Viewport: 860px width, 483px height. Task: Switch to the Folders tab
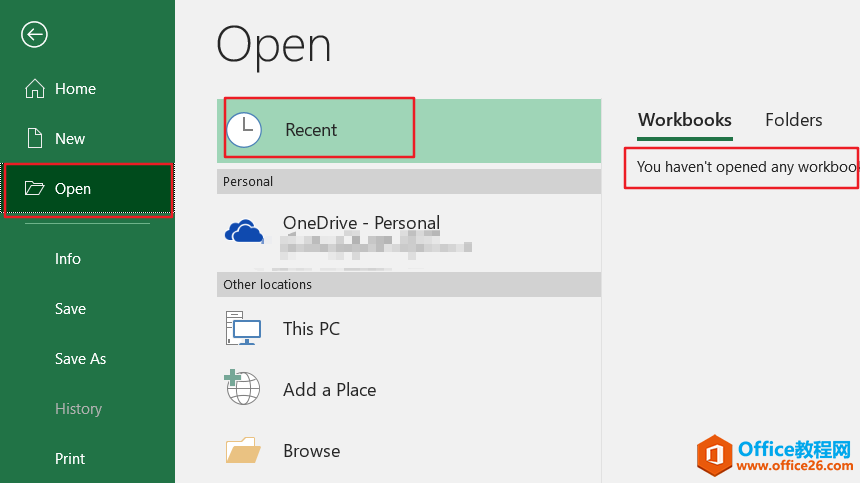click(x=793, y=120)
